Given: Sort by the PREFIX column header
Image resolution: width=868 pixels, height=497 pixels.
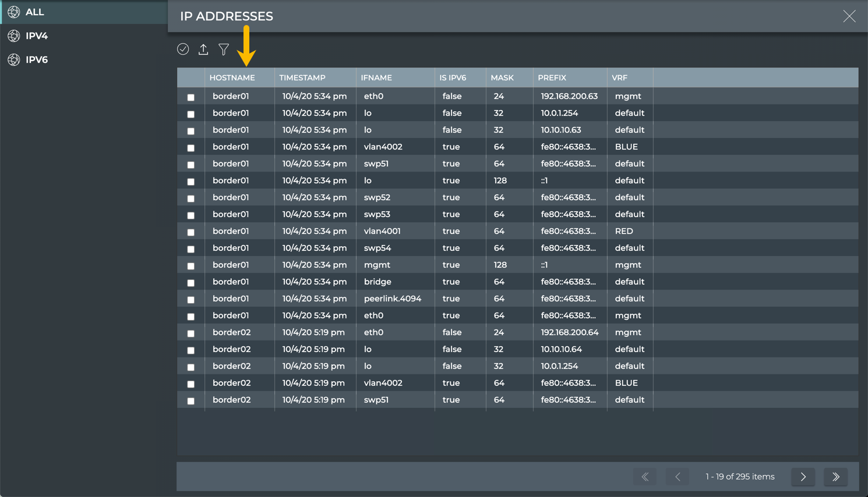Looking at the screenshot, I should [552, 77].
